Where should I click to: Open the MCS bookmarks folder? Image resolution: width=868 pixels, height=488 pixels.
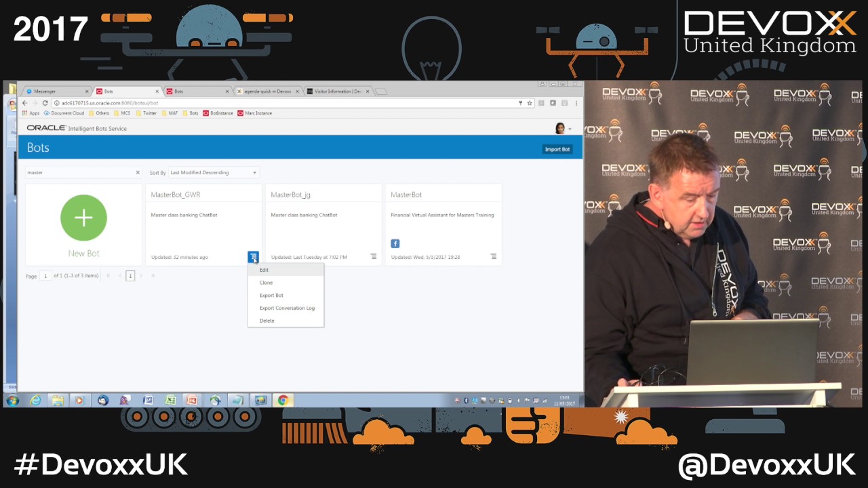[122, 113]
